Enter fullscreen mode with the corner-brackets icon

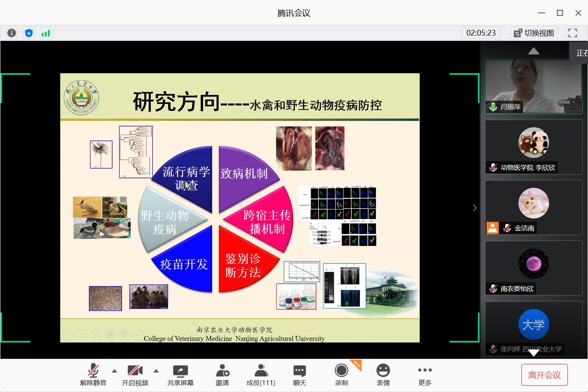[x=572, y=33]
